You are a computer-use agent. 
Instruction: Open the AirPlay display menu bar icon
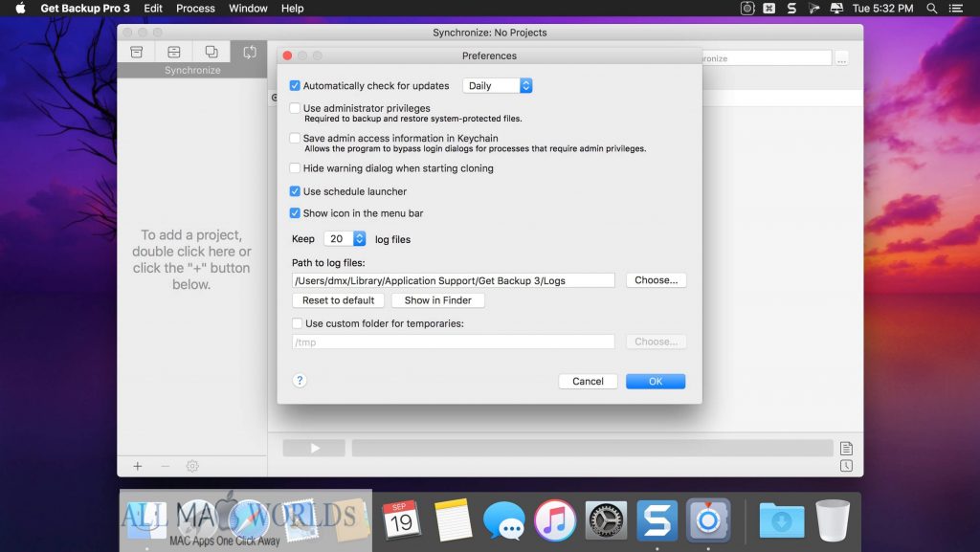click(836, 8)
